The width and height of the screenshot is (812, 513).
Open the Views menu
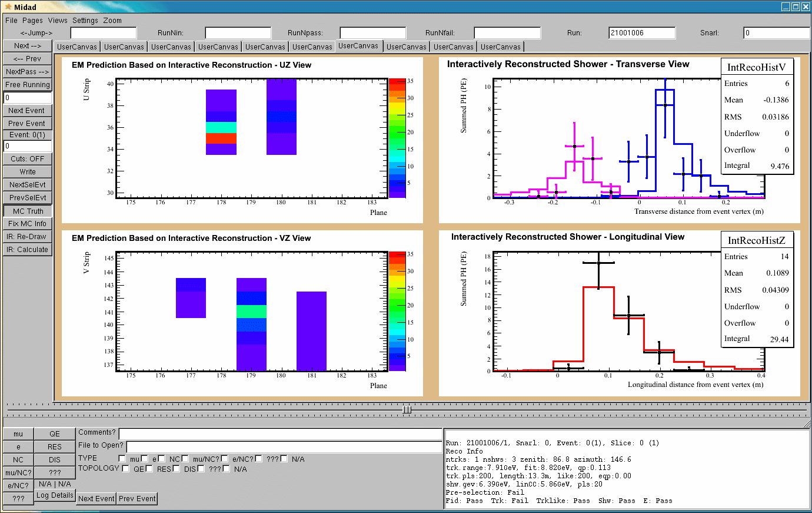(x=58, y=20)
